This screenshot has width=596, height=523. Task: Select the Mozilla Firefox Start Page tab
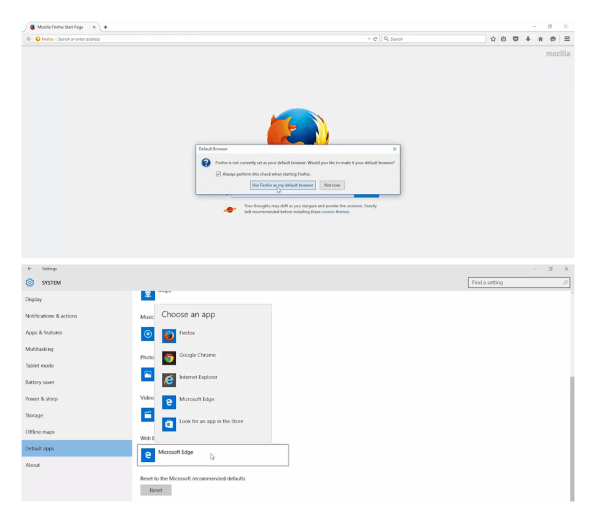coord(61,27)
